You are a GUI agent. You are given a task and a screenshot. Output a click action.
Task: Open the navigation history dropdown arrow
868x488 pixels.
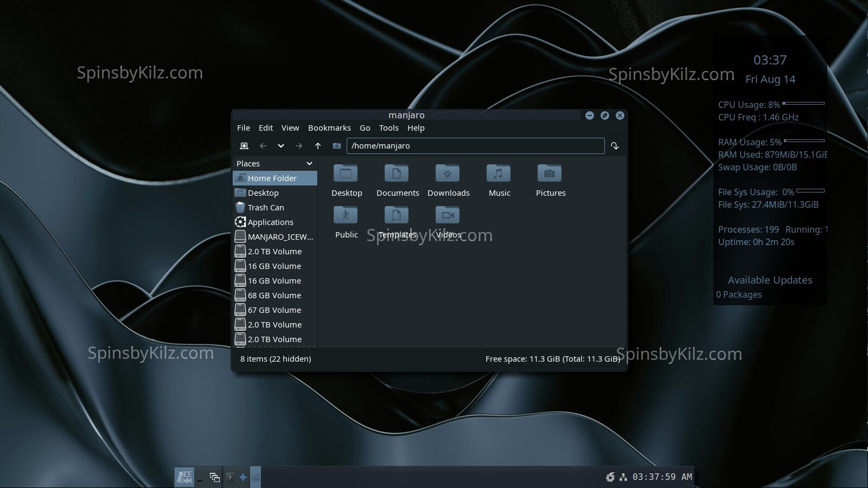click(x=280, y=146)
